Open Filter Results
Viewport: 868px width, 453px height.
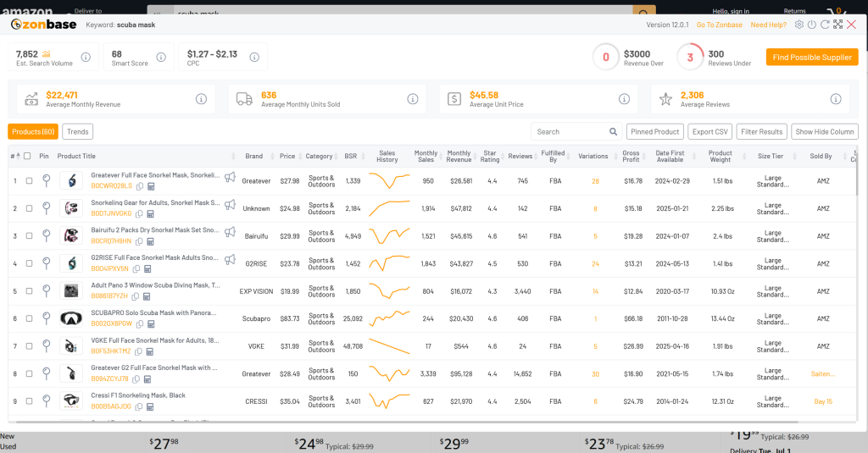coord(762,131)
